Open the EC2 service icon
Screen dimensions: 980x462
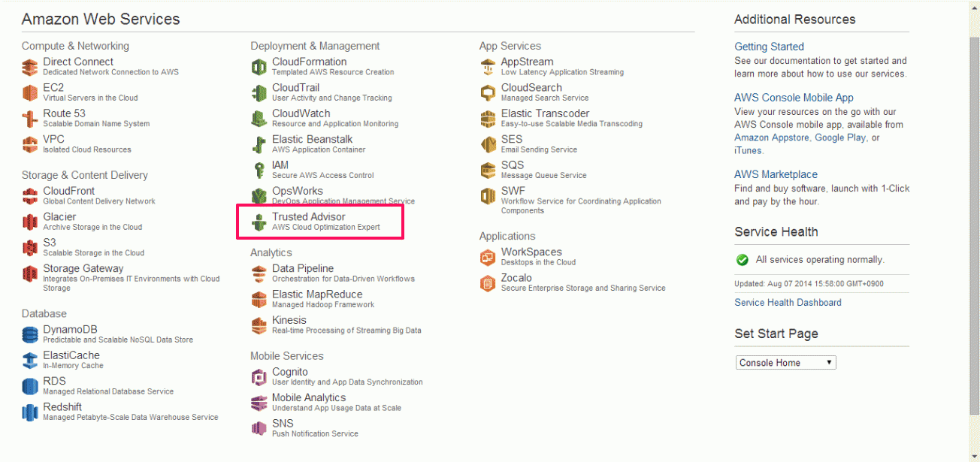tap(30, 93)
